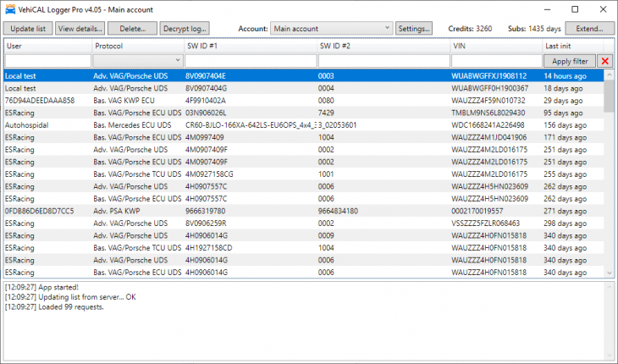Click the VIN filter input box
Viewport: 618px width, 364px height.
(x=495, y=61)
